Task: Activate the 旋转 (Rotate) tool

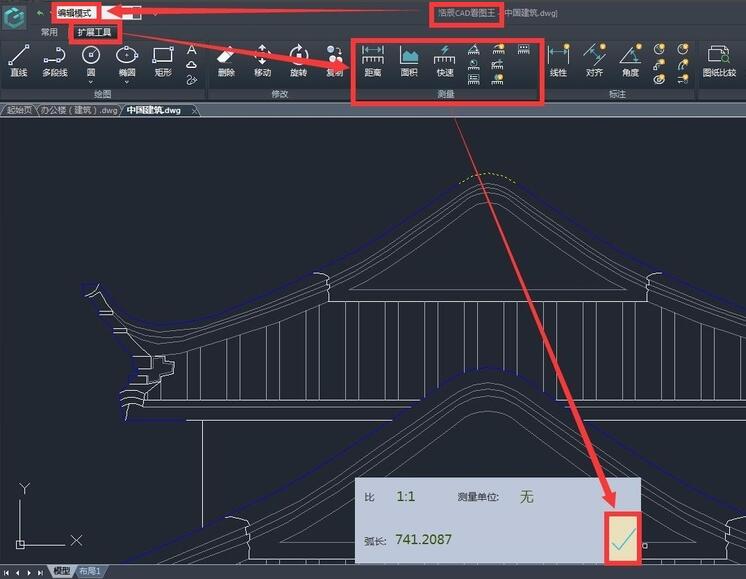Action: 298,60
